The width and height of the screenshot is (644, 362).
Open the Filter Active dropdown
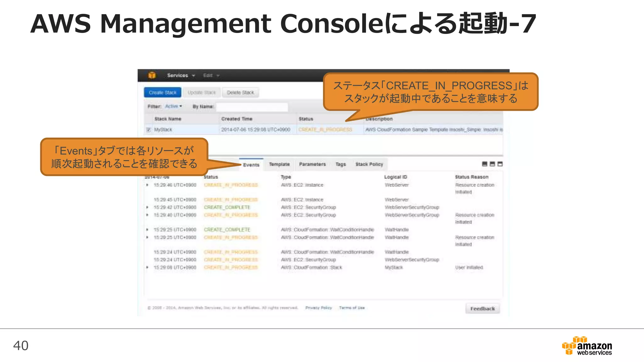(174, 107)
